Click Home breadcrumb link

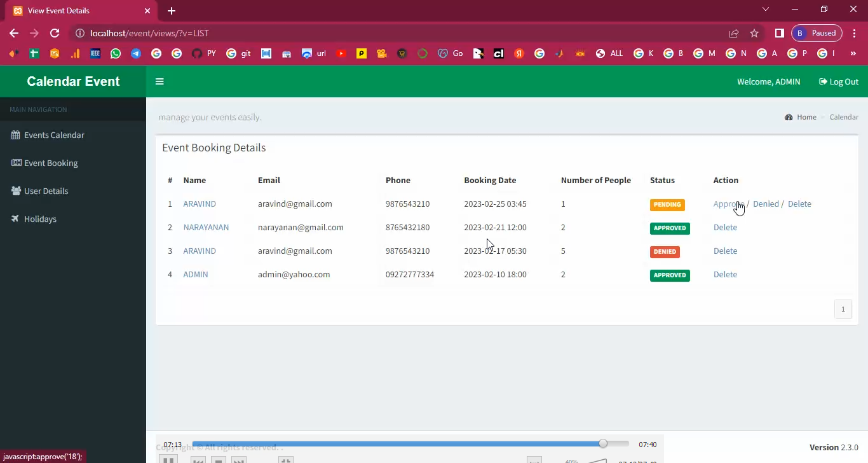tap(806, 117)
